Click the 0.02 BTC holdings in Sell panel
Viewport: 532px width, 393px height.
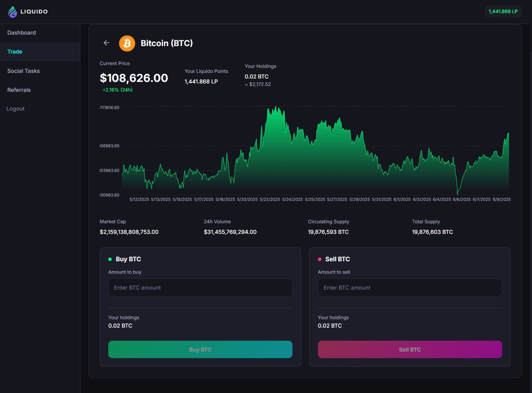click(330, 326)
